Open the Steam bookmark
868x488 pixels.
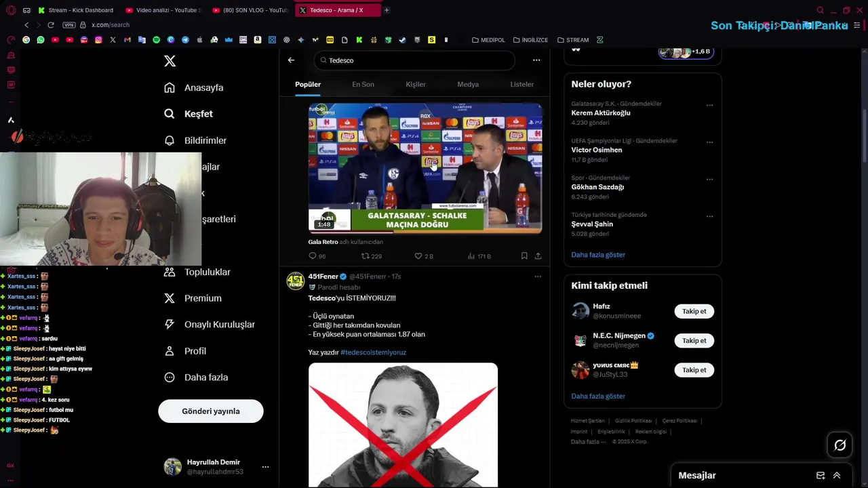coord(402,40)
